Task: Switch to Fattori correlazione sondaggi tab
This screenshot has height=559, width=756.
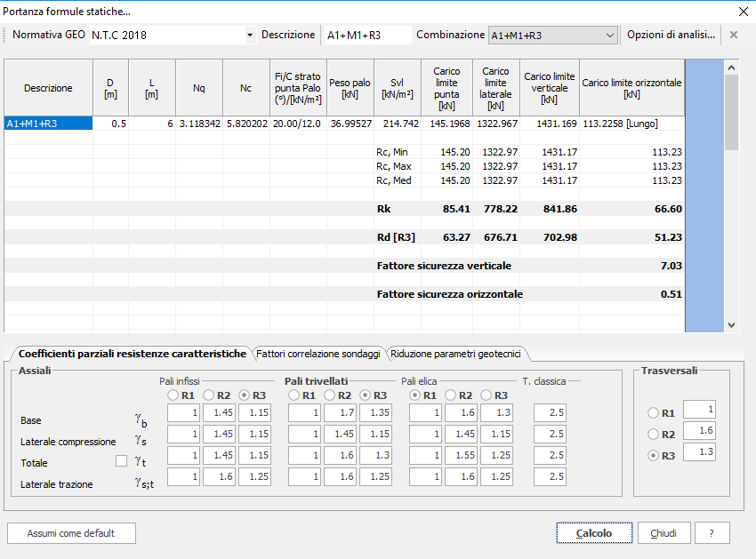Action: pos(318,354)
